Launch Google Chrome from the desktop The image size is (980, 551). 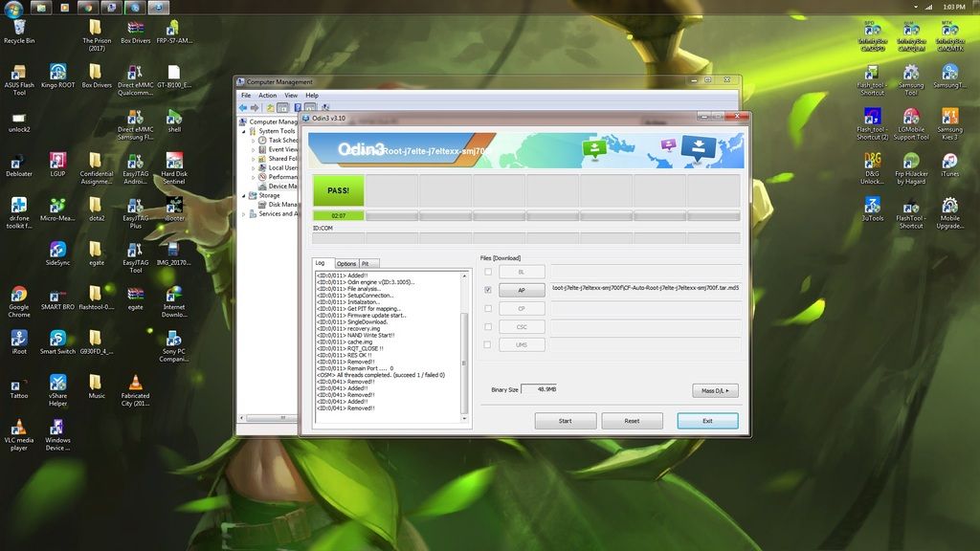pos(19,295)
